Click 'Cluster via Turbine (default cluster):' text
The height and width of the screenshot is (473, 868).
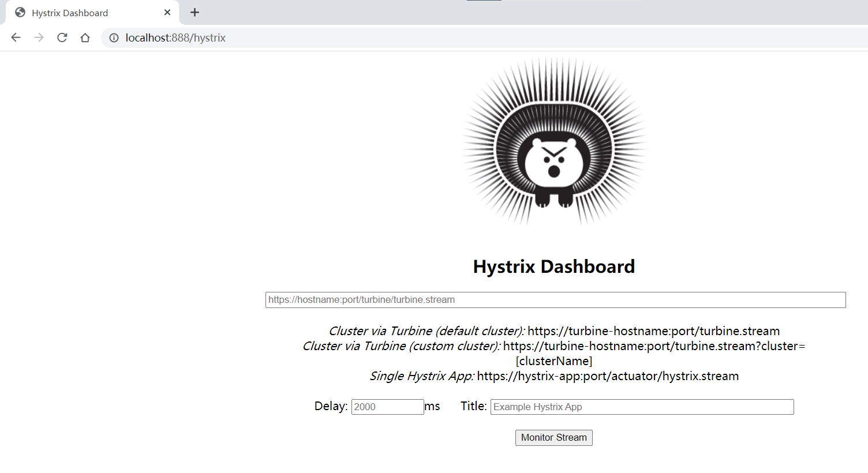(x=426, y=331)
